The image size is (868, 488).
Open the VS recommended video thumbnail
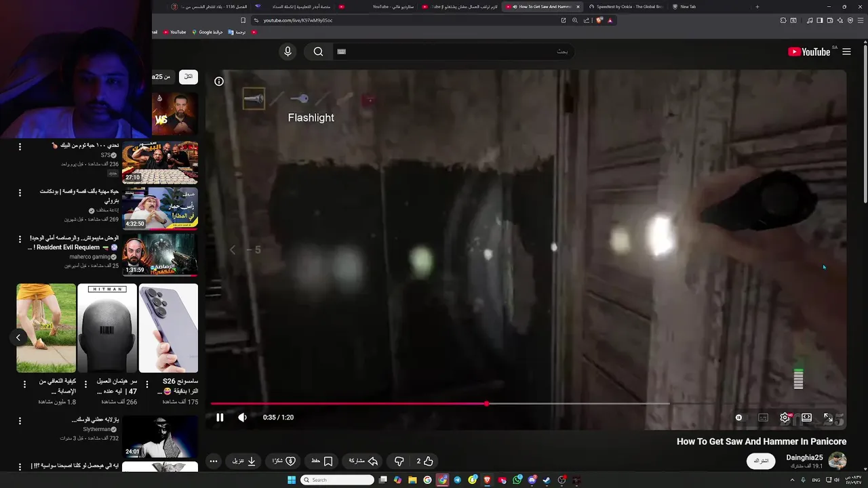pyautogui.click(x=175, y=114)
